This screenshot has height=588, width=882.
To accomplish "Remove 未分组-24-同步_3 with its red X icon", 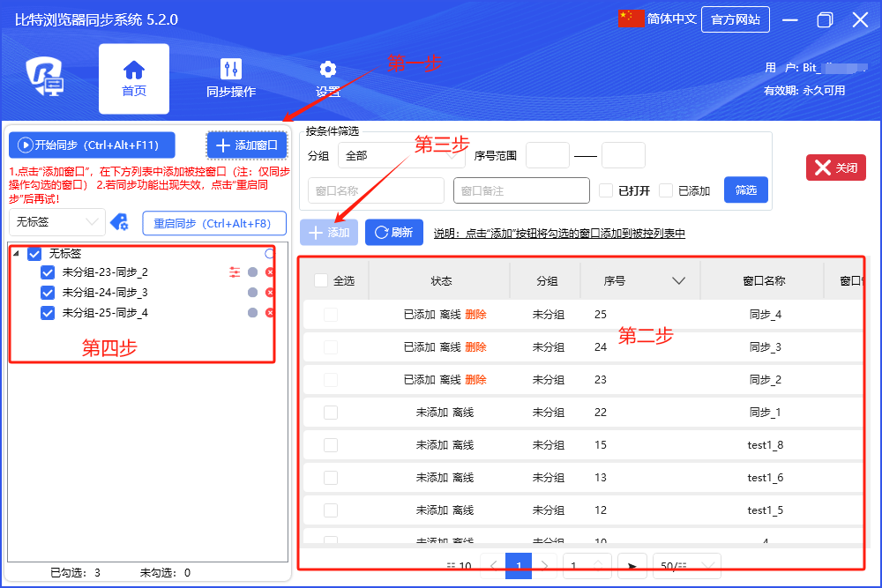I will (x=270, y=293).
